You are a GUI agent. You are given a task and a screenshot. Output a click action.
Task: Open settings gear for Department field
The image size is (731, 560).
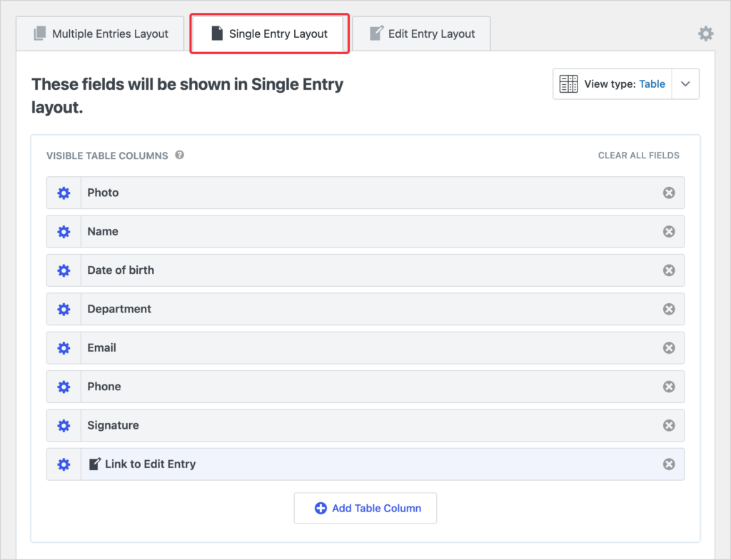(x=64, y=310)
